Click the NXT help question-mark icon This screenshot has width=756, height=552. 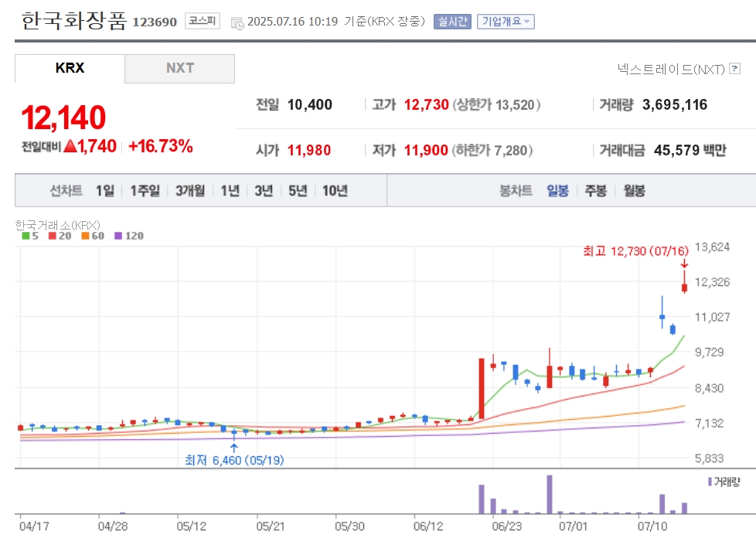(x=735, y=69)
